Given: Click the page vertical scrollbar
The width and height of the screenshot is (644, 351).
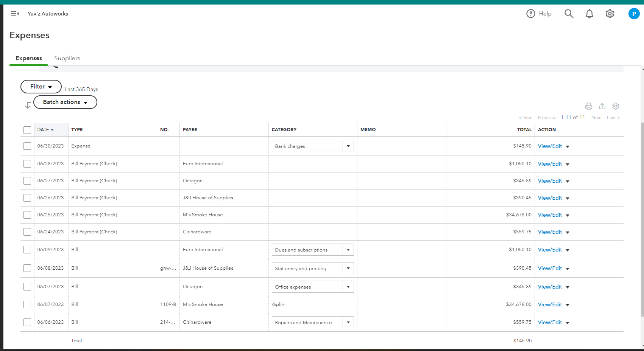Looking at the screenshot, I should click(x=642, y=219).
